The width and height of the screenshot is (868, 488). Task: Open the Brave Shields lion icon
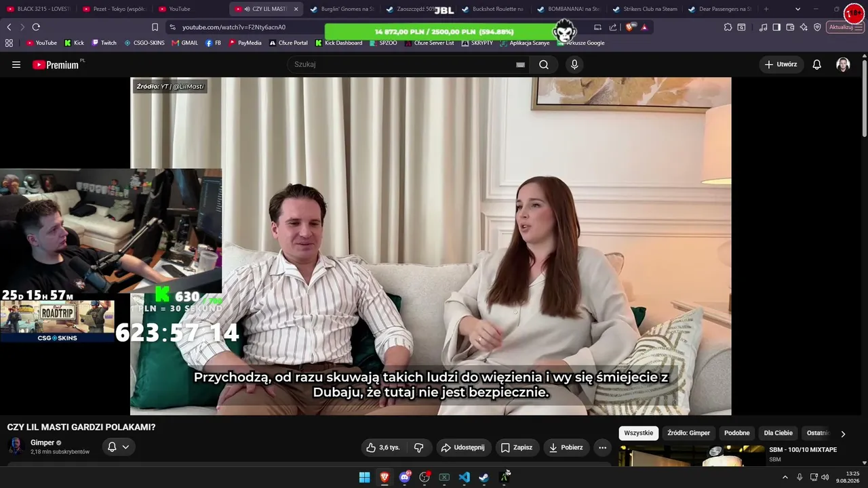pyautogui.click(x=630, y=27)
